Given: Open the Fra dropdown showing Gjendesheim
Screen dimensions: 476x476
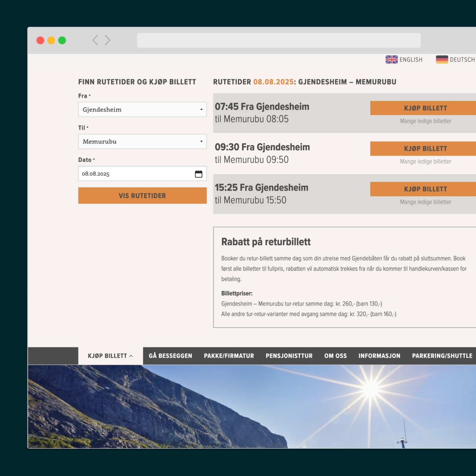Looking at the screenshot, I should point(142,109).
